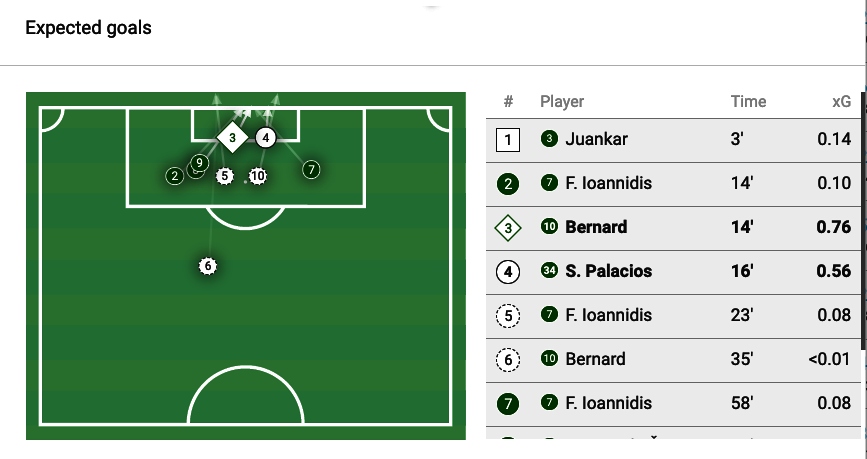Click the shot 4 circle on the pitch
This screenshot has height=459, width=867.
point(265,138)
